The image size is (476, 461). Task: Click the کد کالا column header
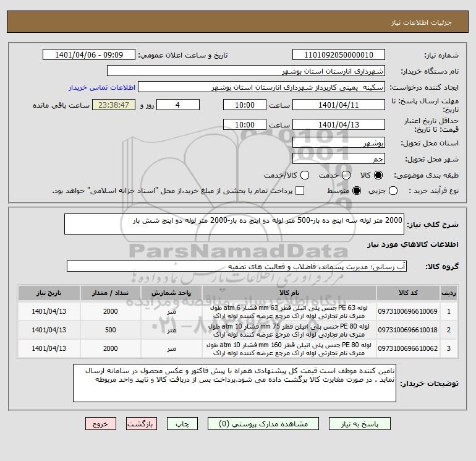click(408, 293)
